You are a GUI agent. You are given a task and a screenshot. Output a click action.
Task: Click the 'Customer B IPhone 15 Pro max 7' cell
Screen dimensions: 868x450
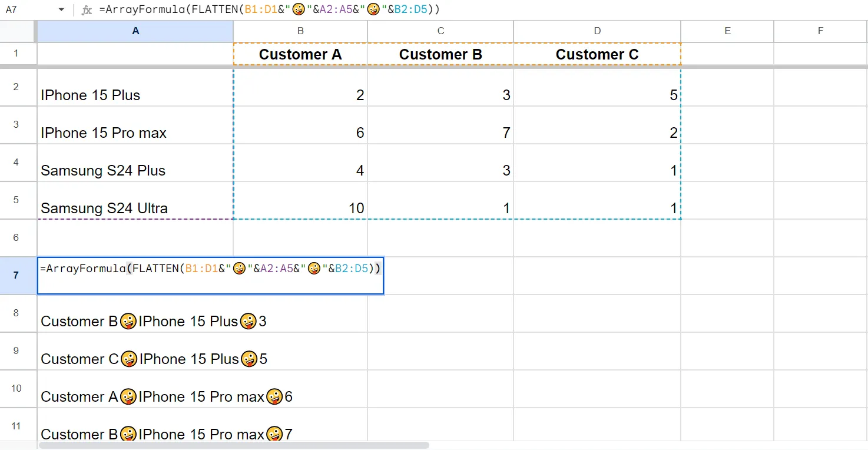(x=135, y=425)
